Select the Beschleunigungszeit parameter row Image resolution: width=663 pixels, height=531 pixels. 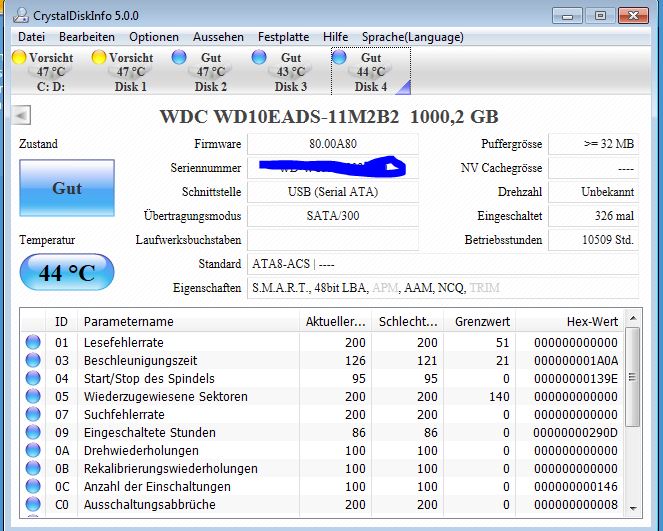pyautogui.click(x=322, y=360)
